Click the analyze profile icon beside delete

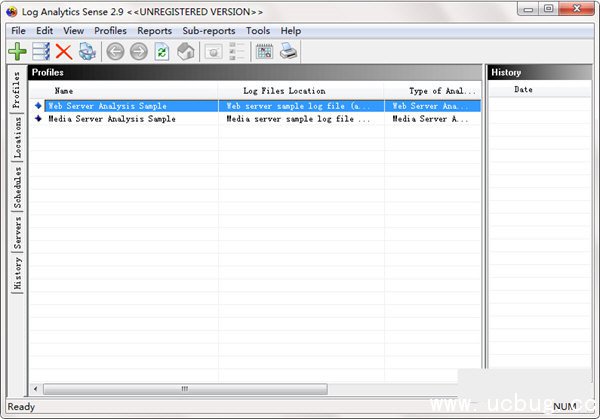[x=87, y=51]
